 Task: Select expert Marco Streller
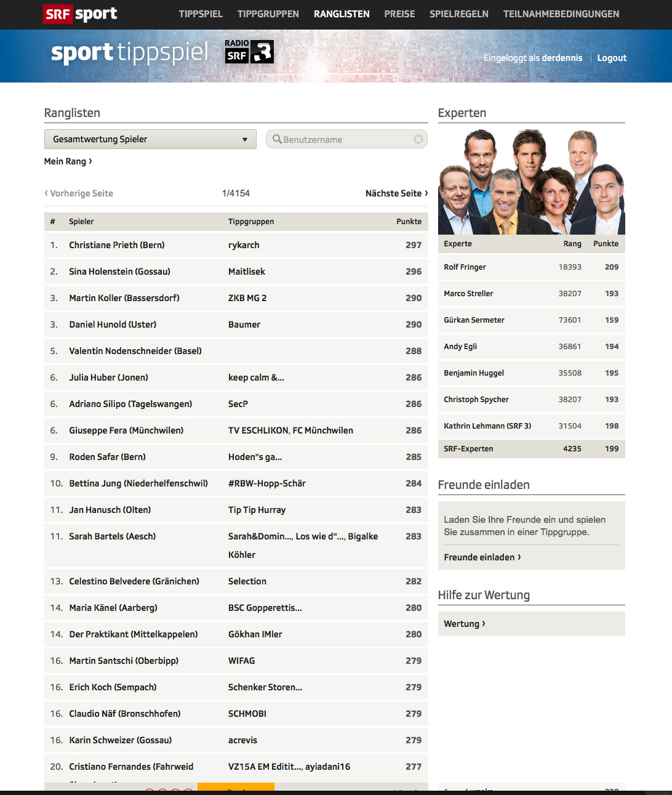(468, 294)
